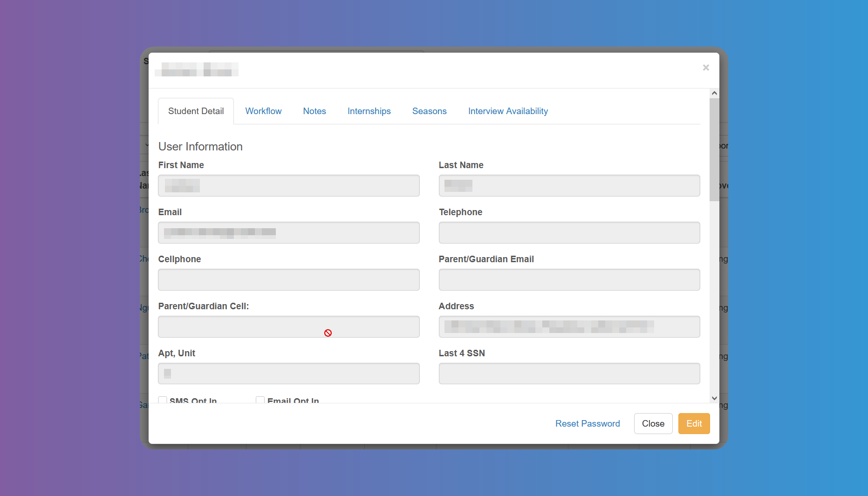The height and width of the screenshot is (496, 868).
Task: Toggle the SMS Opt In checkbox
Action: (x=163, y=400)
